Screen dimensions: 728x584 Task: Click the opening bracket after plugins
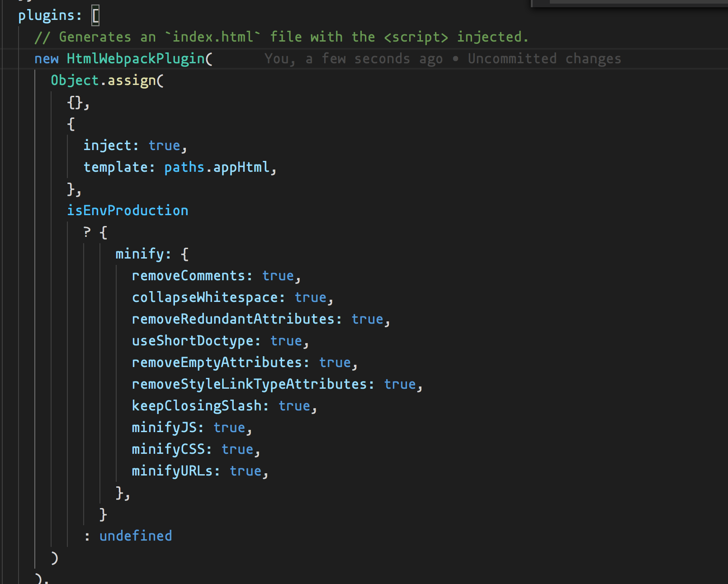95,16
